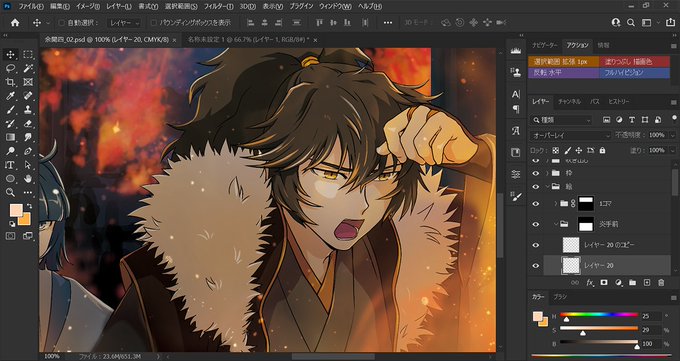
Task: Collapse the 炎手前 layer group
Action: tap(556, 224)
